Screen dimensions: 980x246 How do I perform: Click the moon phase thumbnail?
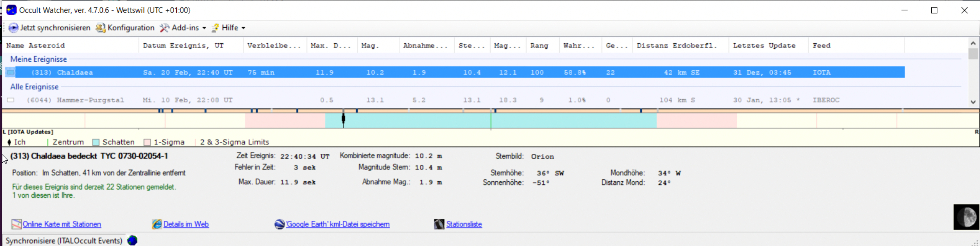966,217
